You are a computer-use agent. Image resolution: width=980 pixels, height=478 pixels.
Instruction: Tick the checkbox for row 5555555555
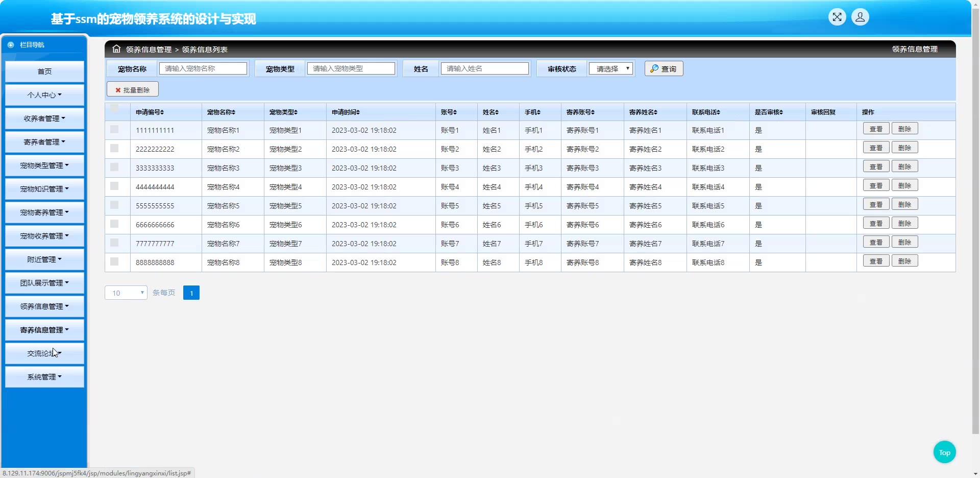click(x=114, y=205)
